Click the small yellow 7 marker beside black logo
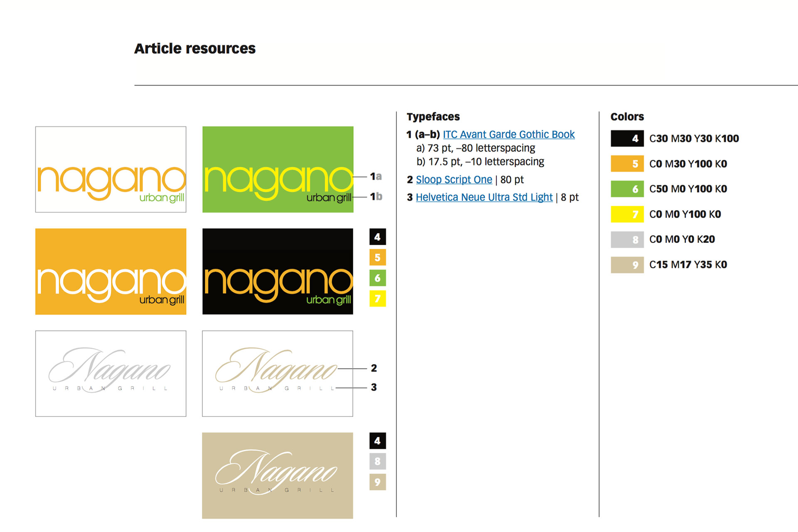The image size is (798, 532). (x=377, y=298)
